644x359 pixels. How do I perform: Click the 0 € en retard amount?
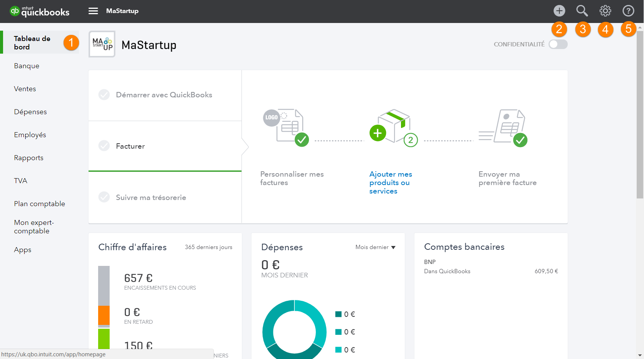click(x=132, y=312)
